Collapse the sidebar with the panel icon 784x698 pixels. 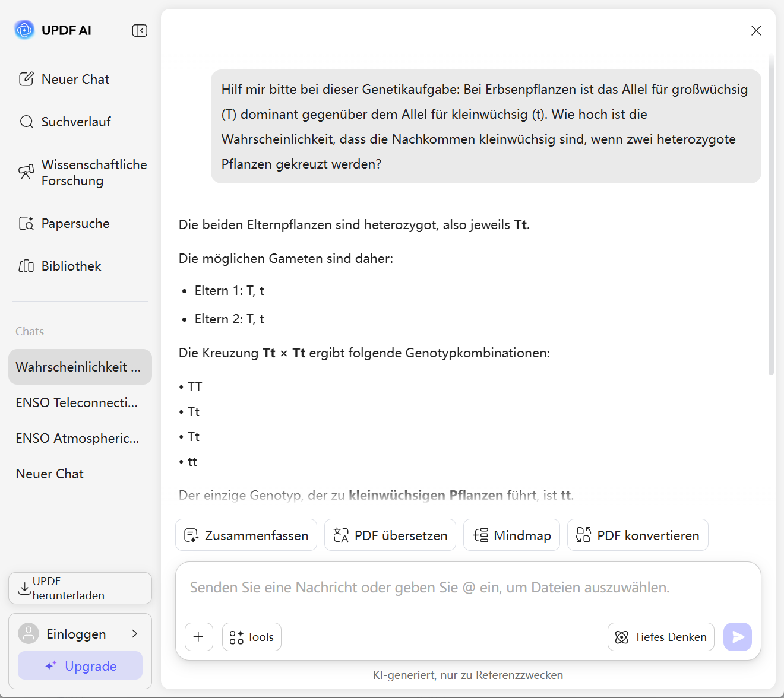(140, 30)
